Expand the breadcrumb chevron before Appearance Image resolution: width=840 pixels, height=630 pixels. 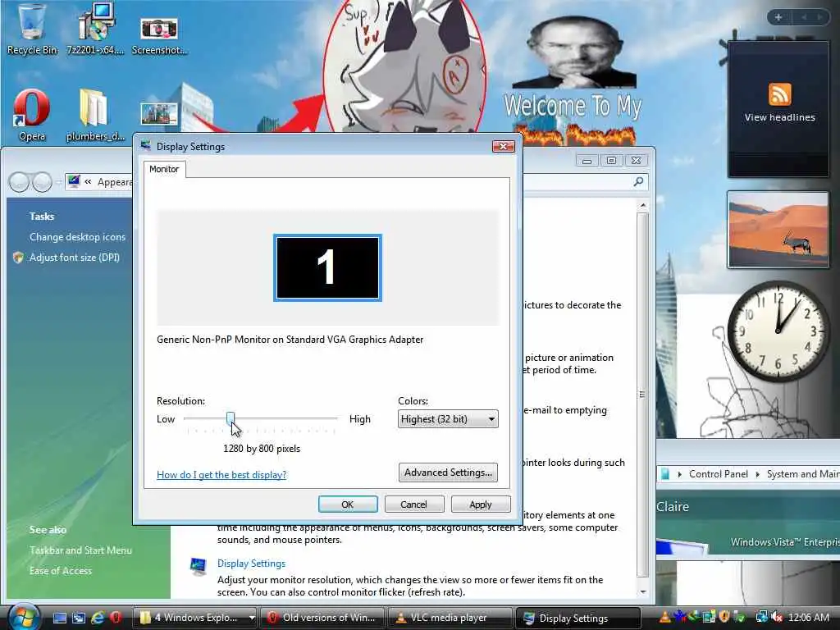point(88,182)
